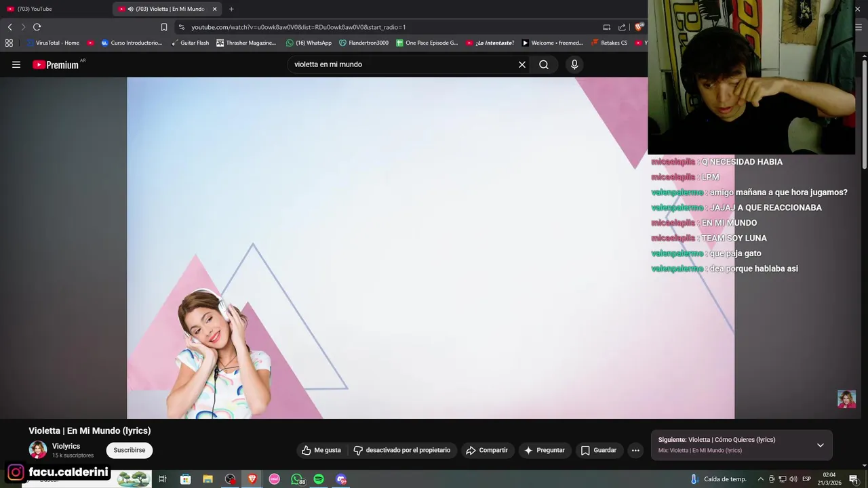Open the Retakes CS bookmark
The width and height of the screenshot is (868, 488).
609,43
